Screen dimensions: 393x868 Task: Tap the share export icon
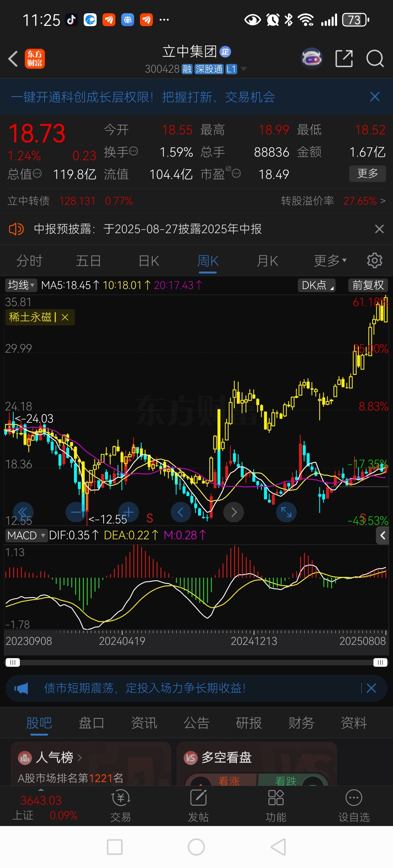point(344,59)
